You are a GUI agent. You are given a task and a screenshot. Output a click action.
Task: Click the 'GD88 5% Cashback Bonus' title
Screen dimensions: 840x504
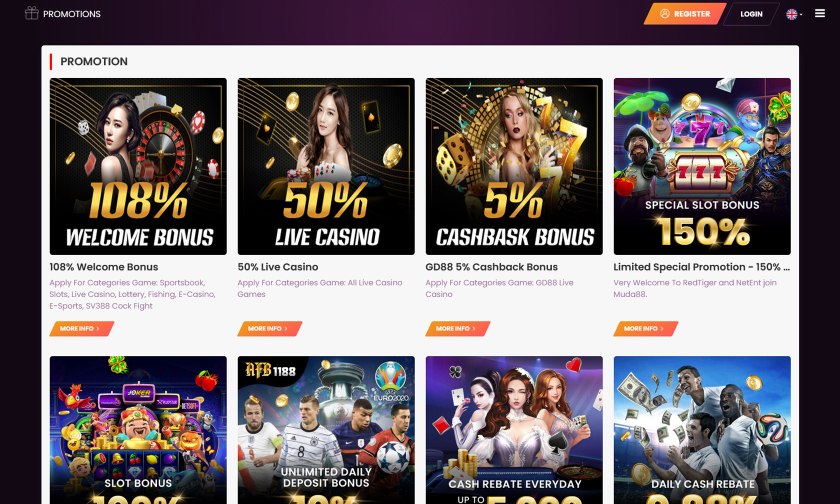(x=491, y=267)
